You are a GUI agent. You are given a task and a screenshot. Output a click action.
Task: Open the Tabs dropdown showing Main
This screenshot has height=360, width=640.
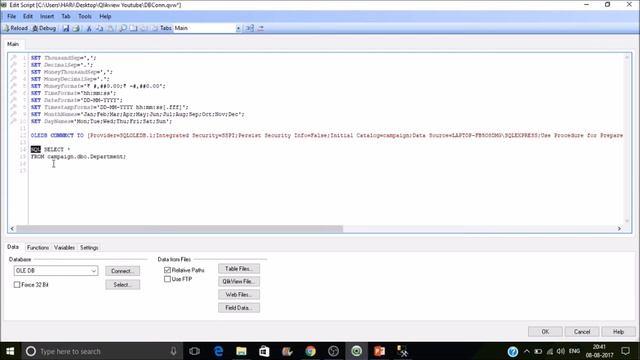click(207, 28)
